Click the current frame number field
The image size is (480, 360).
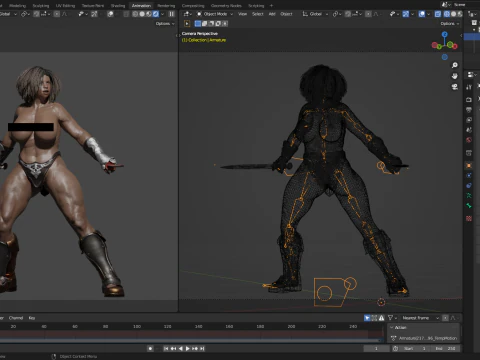pyautogui.click(x=376, y=349)
